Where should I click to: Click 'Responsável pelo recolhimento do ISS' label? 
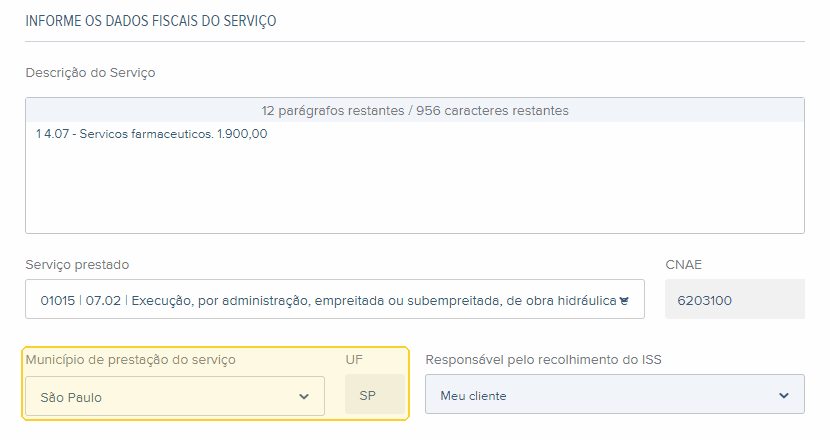[x=544, y=360]
